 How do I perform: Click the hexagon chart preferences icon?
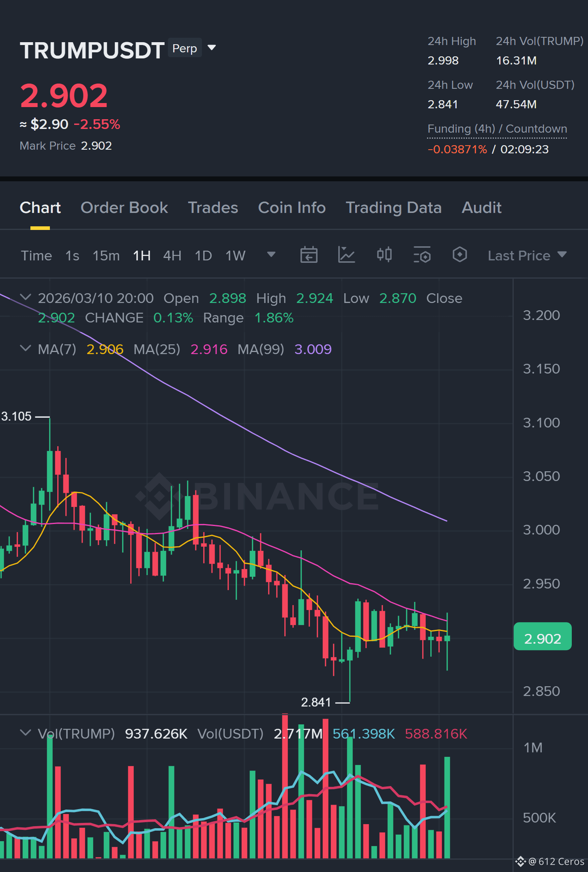(x=459, y=255)
